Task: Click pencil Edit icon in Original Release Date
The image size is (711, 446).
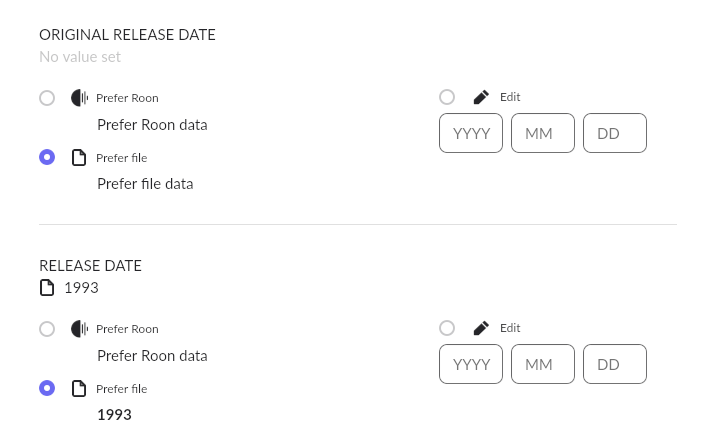Action: [481, 97]
